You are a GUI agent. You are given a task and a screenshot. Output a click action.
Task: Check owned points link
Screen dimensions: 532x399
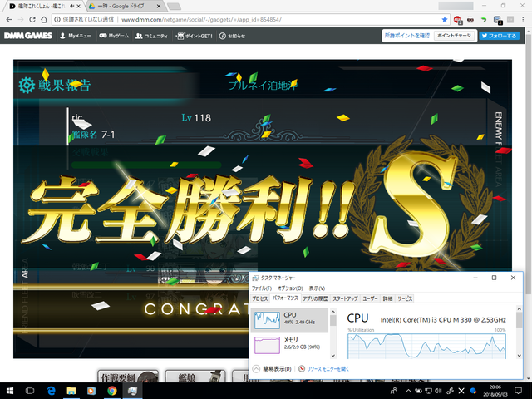(x=407, y=36)
